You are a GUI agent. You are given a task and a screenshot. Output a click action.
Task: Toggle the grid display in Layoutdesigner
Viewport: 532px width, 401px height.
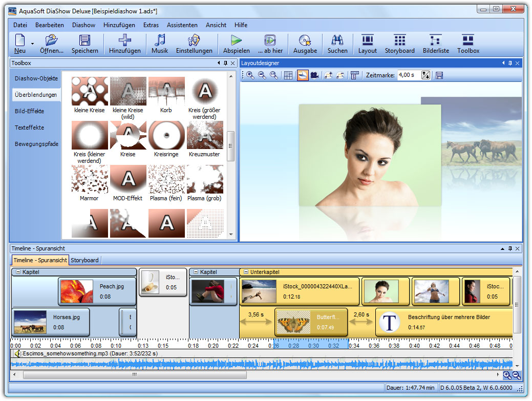pos(288,75)
